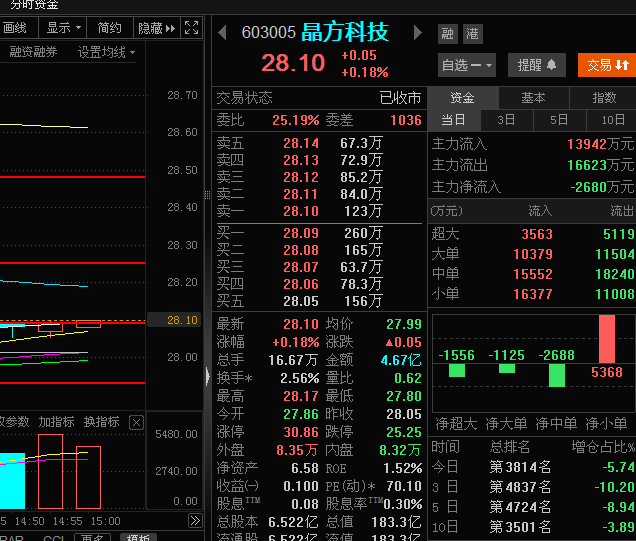
Task: Click the 今日 ranking 第3814名
Action: click(x=520, y=468)
